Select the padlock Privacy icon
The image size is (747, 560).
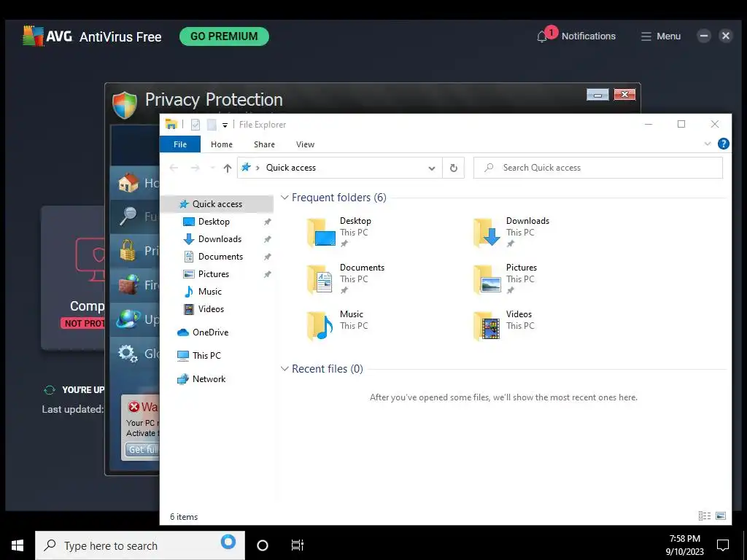pyautogui.click(x=127, y=250)
